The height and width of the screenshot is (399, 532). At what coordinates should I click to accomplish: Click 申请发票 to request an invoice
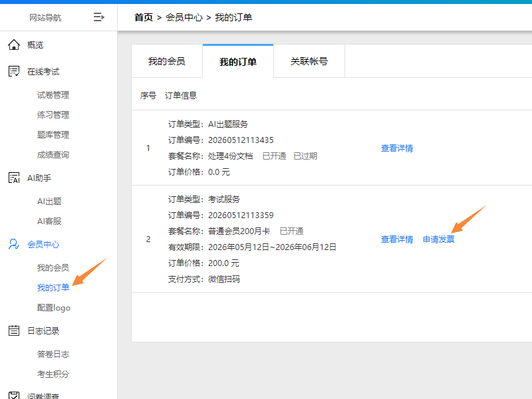pos(438,239)
